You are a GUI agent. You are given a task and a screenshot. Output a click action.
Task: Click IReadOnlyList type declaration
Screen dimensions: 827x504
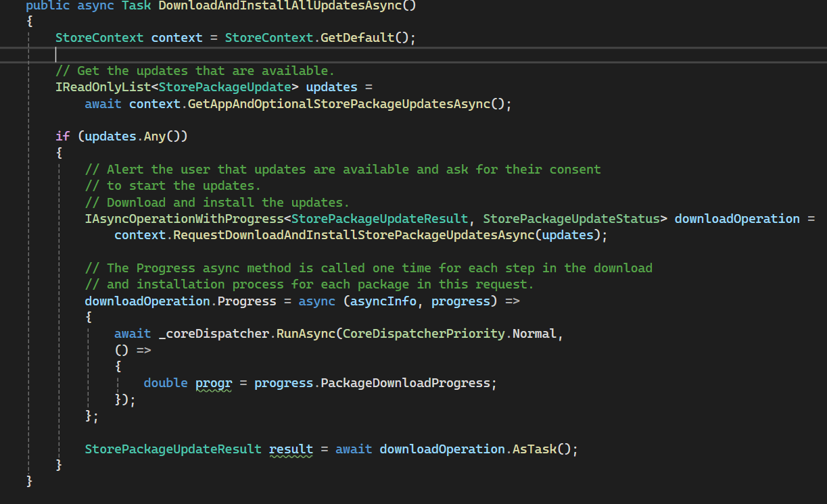pyautogui.click(x=103, y=87)
